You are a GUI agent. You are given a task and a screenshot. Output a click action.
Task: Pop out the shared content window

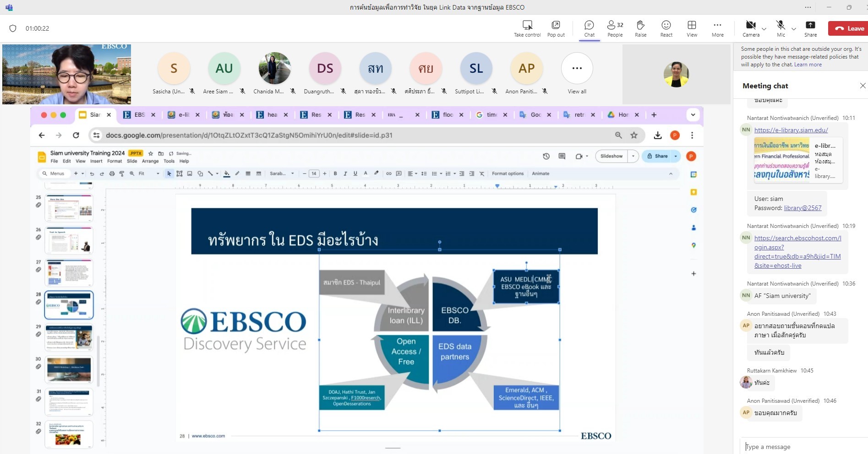pos(556,28)
